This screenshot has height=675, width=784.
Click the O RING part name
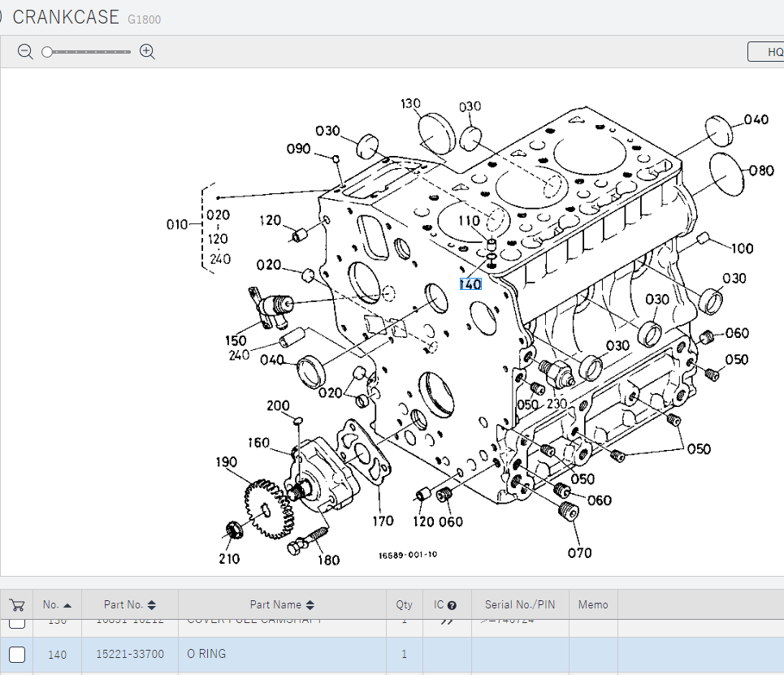(x=206, y=654)
